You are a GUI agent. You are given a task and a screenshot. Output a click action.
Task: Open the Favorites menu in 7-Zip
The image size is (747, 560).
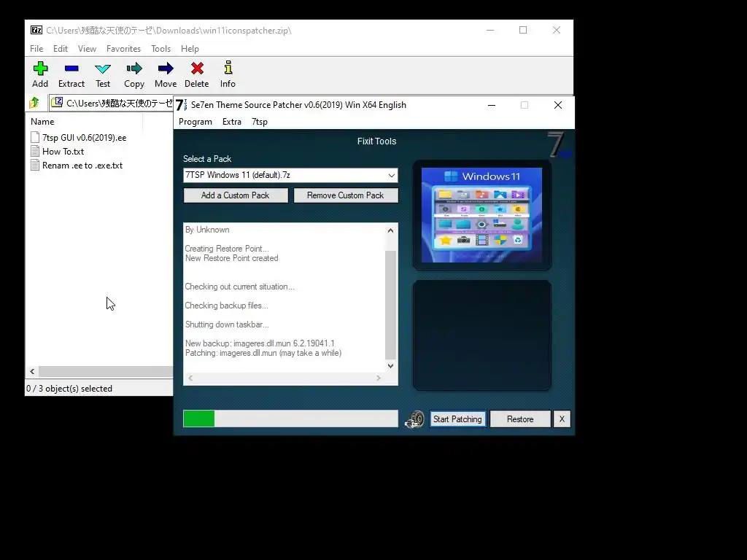click(123, 49)
